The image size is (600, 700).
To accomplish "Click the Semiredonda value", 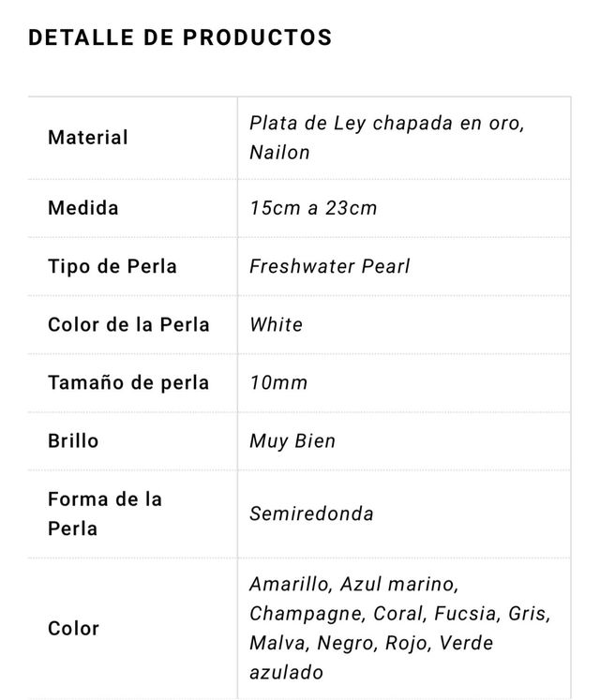I will (311, 514).
